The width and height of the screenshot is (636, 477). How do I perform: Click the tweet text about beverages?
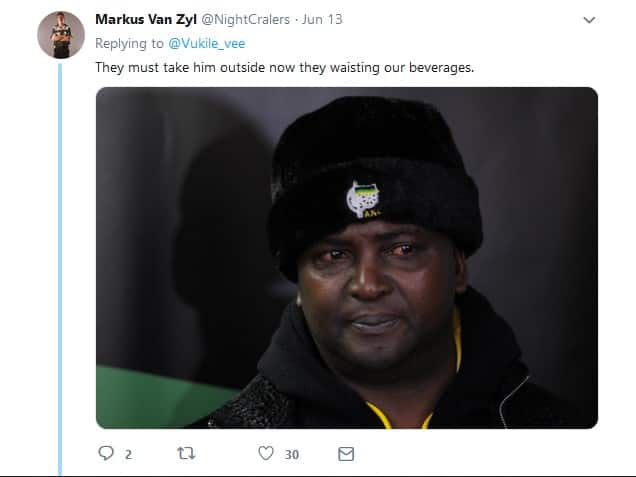point(284,67)
